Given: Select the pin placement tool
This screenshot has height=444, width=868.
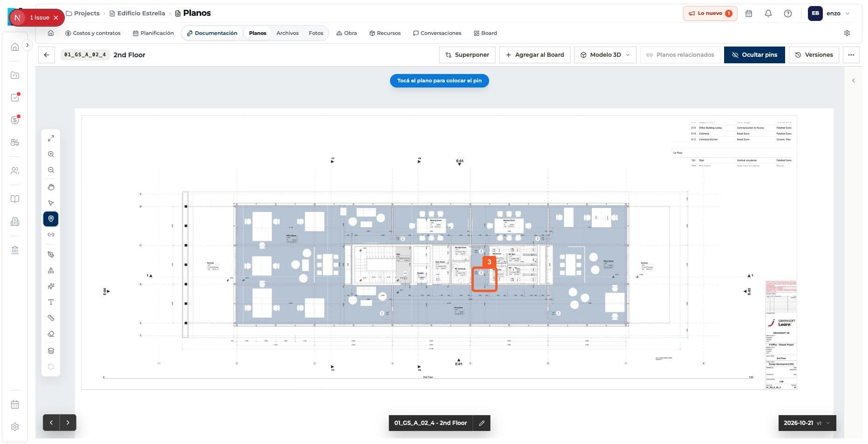Looking at the screenshot, I should [x=51, y=219].
